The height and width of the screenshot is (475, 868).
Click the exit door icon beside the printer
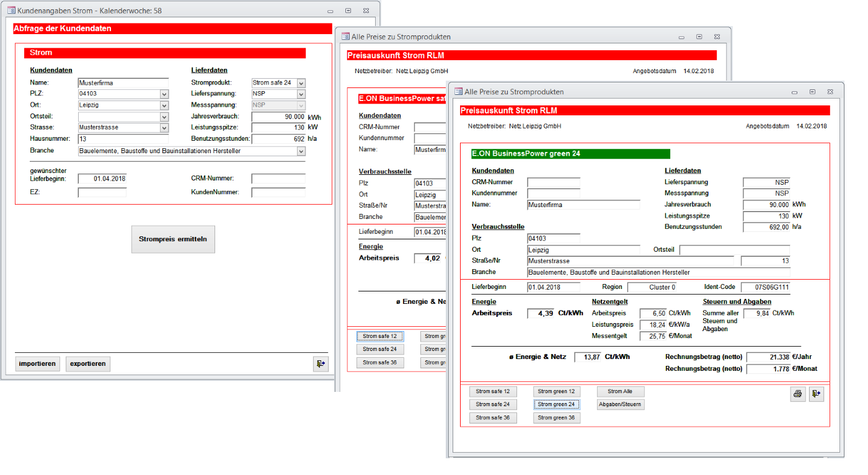pyautogui.click(x=817, y=394)
